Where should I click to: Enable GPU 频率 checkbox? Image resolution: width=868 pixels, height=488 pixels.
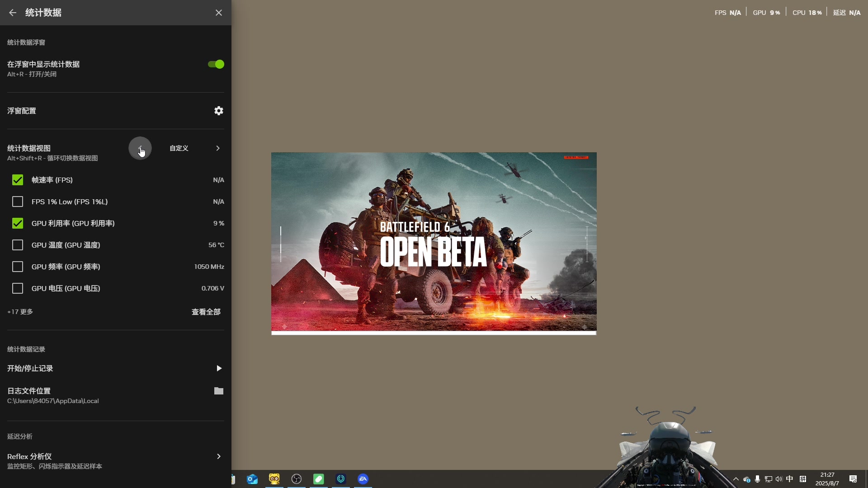(18, 267)
